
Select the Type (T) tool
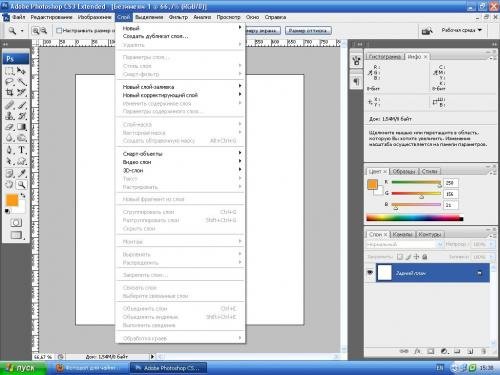tap(22, 150)
